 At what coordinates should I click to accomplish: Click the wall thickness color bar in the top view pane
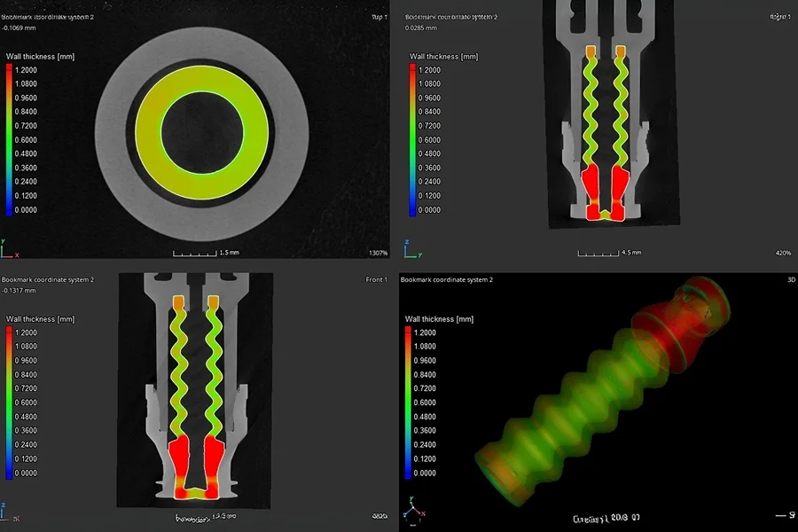9,140
